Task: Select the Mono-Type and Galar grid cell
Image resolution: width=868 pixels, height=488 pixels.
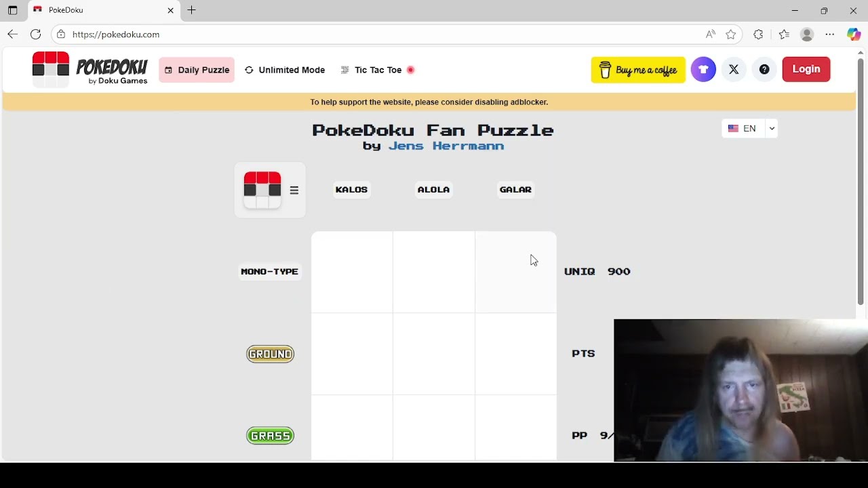Action: (x=516, y=272)
